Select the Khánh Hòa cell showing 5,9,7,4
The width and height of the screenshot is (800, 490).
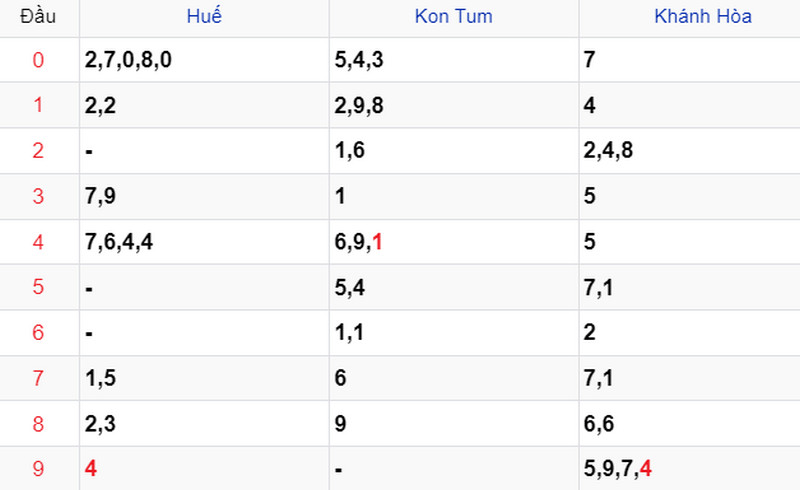(x=690, y=469)
